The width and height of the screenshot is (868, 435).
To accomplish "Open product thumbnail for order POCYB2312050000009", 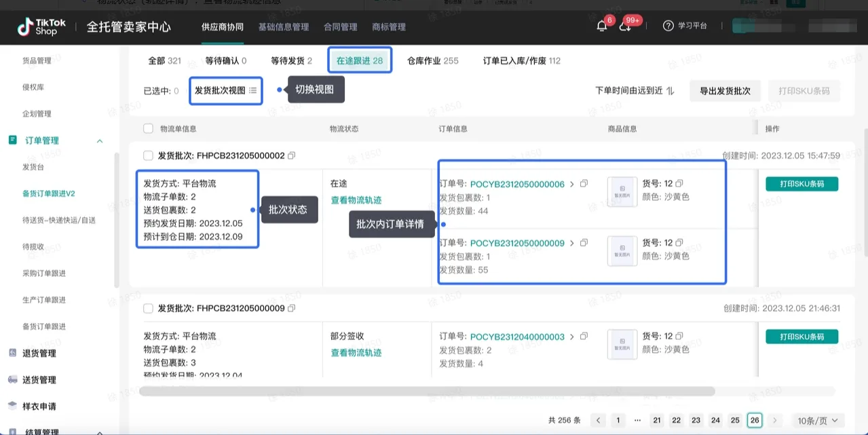I will tap(622, 250).
